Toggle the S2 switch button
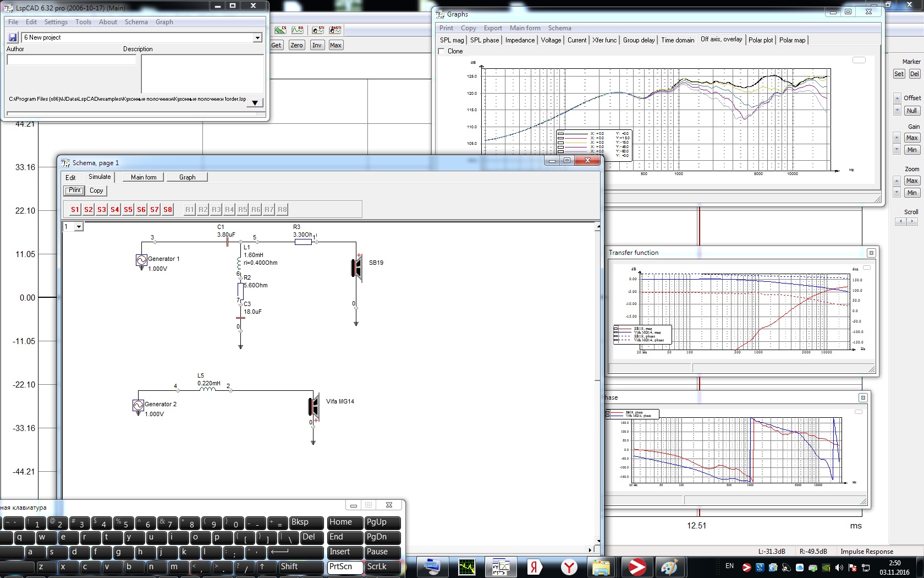Screen dimensions: 924x578 [x=89, y=210]
